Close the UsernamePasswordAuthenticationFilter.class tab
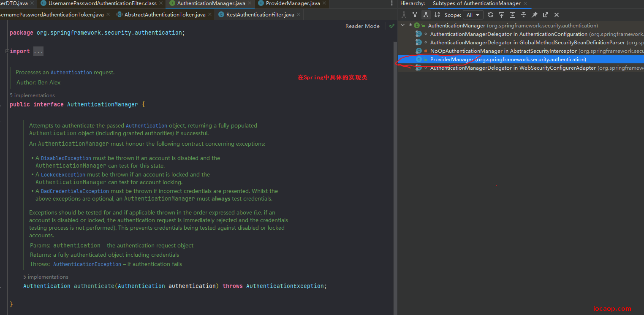The height and width of the screenshot is (315, 644). pyautogui.click(x=161, y=3)
